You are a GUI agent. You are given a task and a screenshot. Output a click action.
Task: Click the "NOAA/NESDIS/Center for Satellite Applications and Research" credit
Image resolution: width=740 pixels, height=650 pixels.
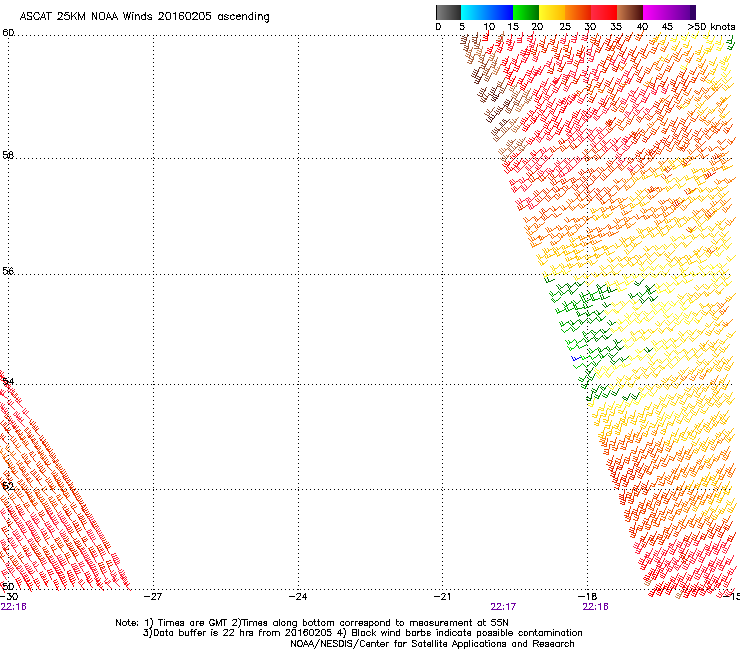432,644
